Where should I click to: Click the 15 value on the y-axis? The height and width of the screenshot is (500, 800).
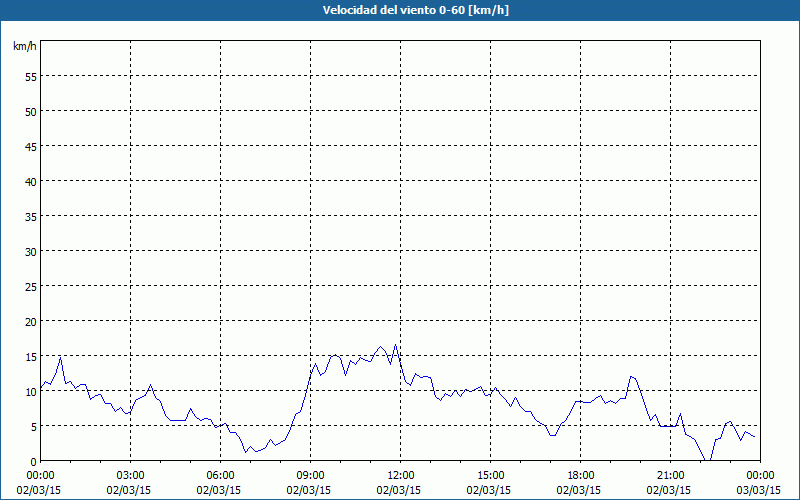click(31, 357)
